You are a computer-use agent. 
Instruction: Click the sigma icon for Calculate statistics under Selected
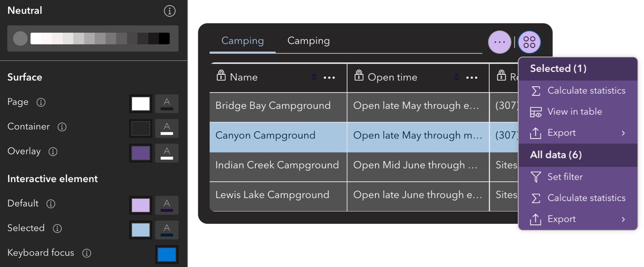(536, 90)
